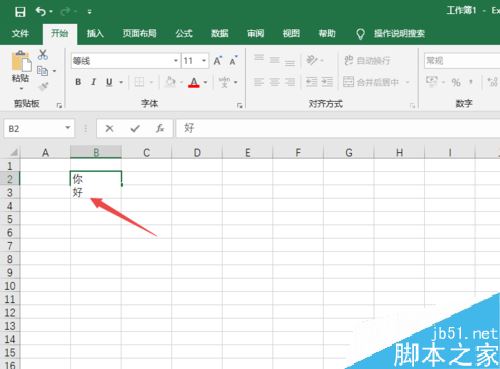
Task: Paste with the 粘贴 clipboard button
Action: tap(21, 66)
